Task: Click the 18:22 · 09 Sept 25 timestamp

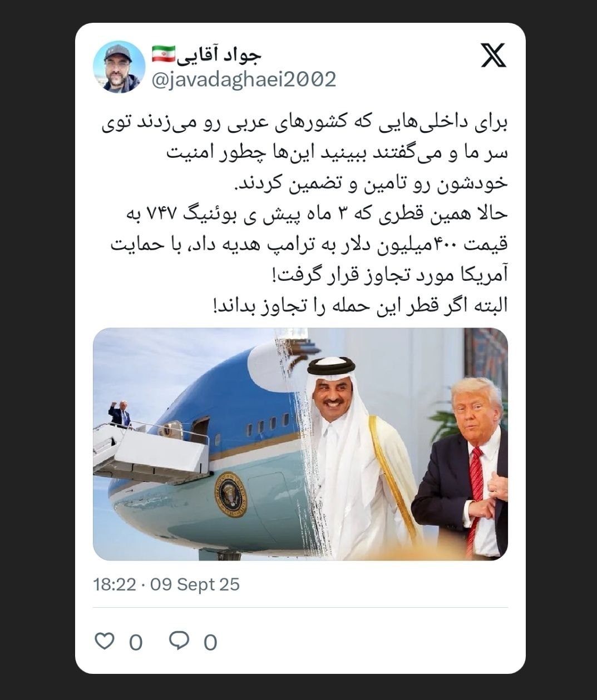Action: tap(166, 584)
